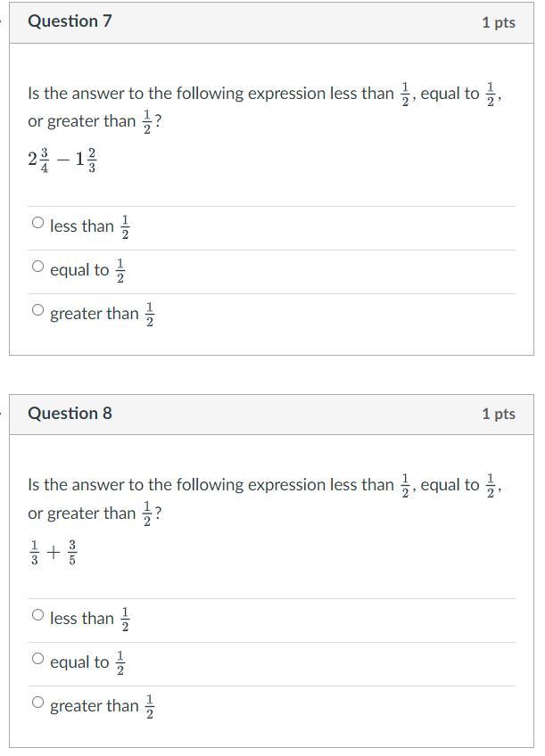545x756 pixels.
Task: Select the "less than ½" radio in Question 8
Action: (37, 615)
